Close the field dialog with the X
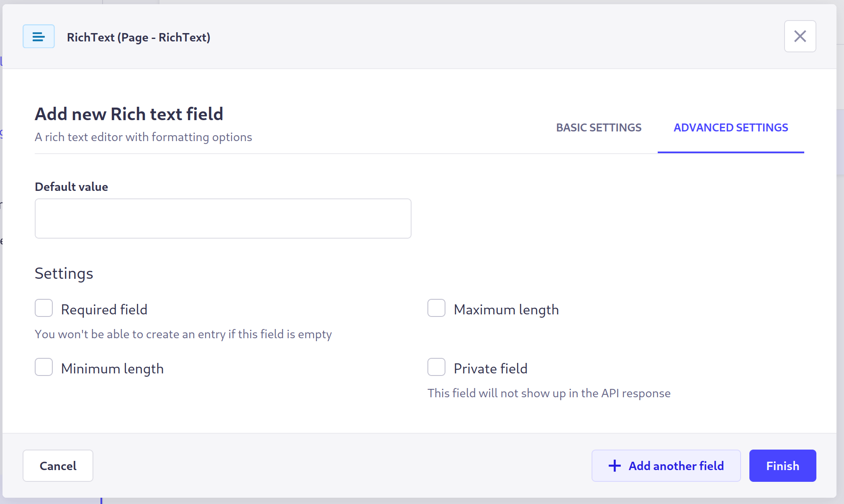 [x=800, y=36]
